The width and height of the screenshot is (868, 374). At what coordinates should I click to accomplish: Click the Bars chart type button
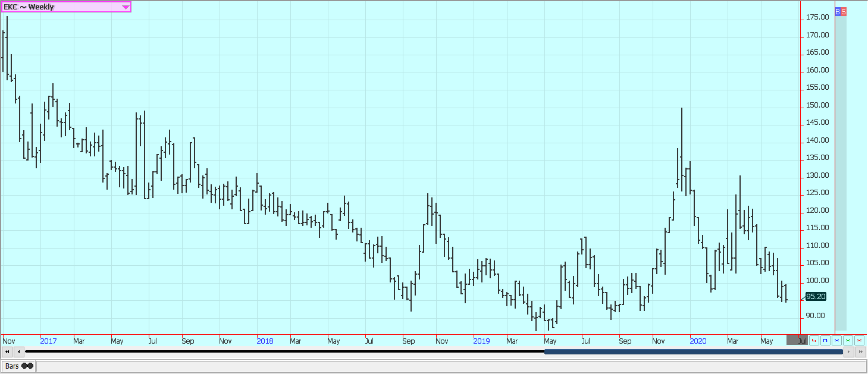(19, 366)
